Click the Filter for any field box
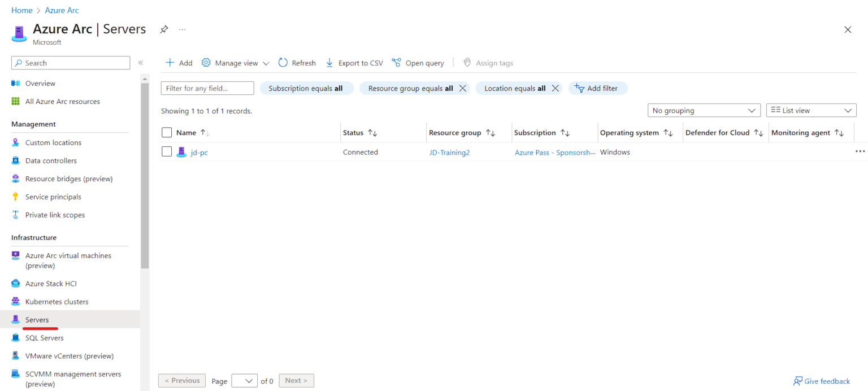 coord(207,88)
